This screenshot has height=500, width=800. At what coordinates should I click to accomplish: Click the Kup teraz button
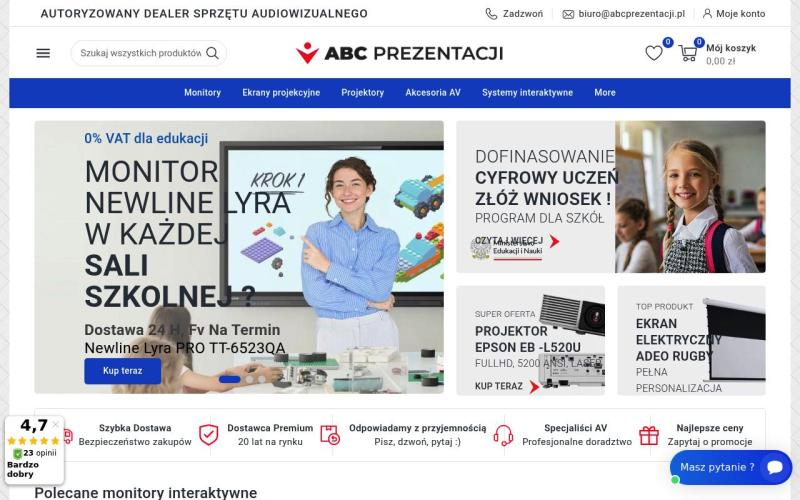(122, 371)
